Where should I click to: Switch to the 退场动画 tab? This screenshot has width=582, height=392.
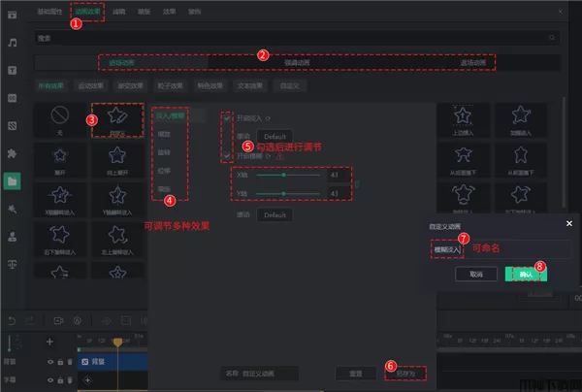coord(473,63)
